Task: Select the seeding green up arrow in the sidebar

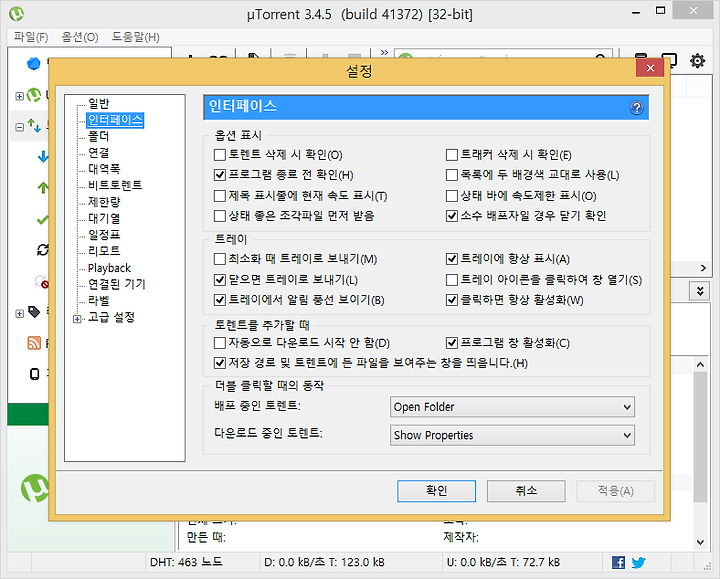Action: [43, 187]
